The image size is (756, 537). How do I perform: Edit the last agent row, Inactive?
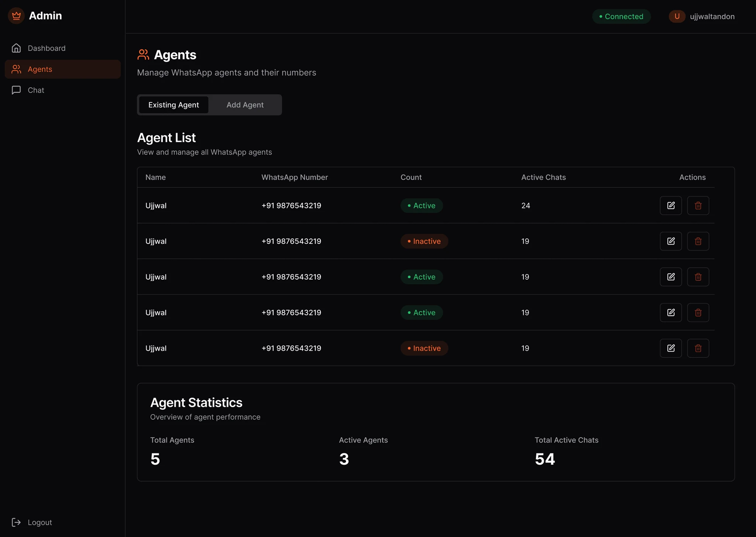tap(671, 348)
